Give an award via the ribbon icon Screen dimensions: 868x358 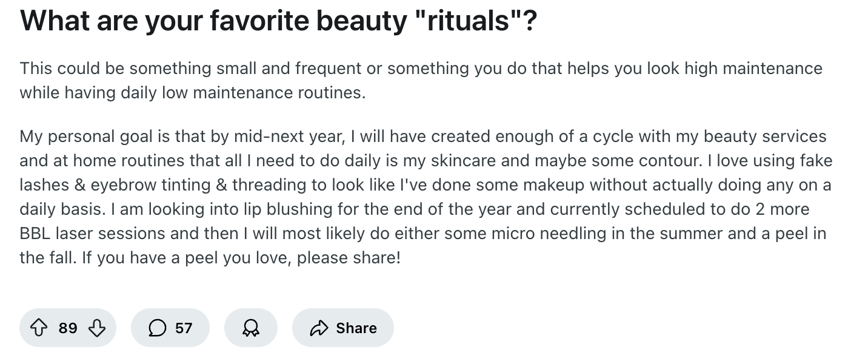[x=250, y=328]
